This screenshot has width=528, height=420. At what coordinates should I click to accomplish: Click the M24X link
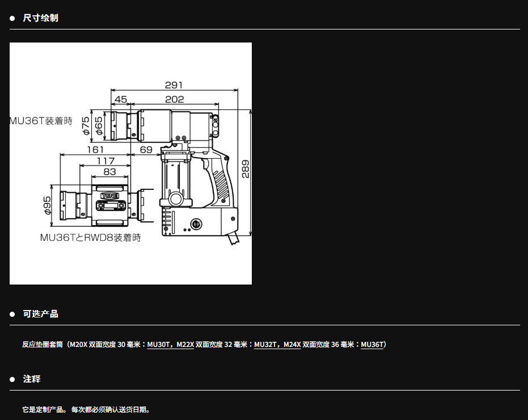coord(292,345)
